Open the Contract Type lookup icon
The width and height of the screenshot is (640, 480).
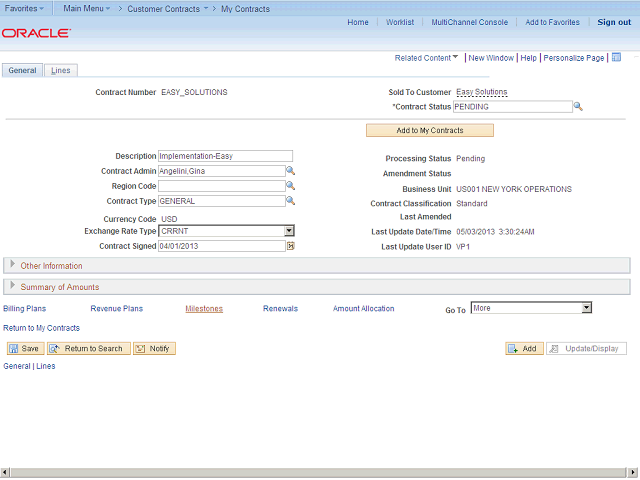[x=291, y=201]
